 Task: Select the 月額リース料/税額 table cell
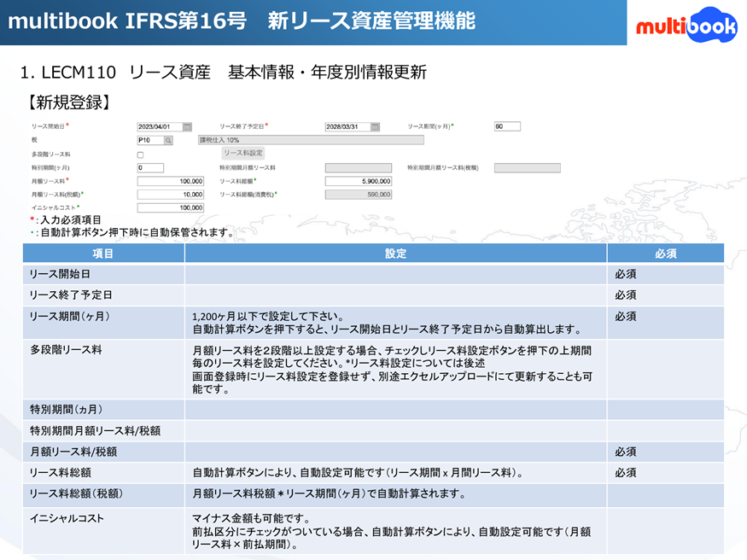coord(103,452)
